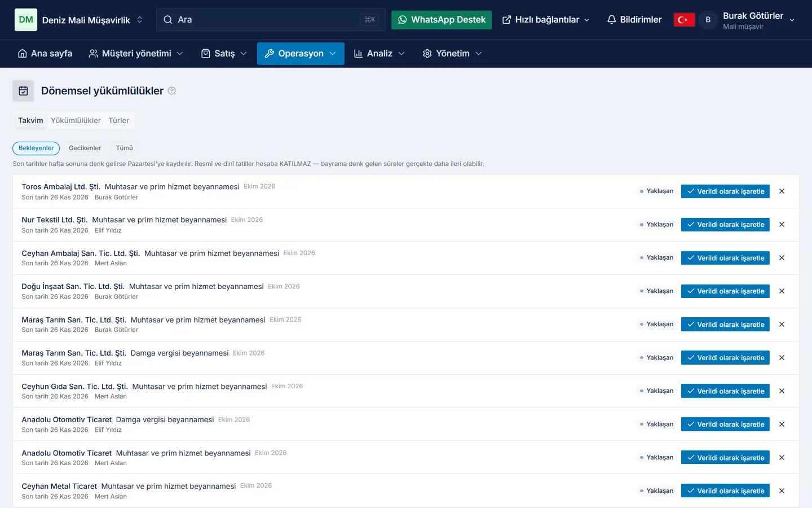
Task: Remove the Nur Tekstil row via X icon
Action: click(782, 225)
